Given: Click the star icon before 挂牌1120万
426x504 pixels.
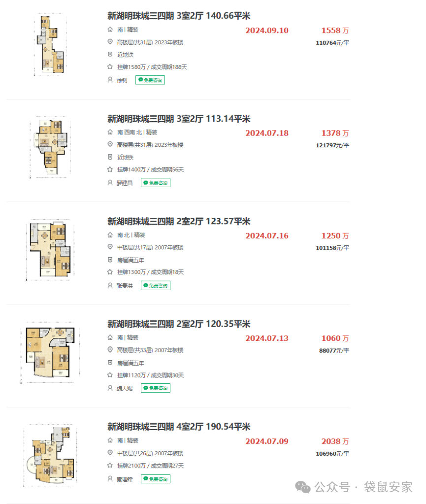Looking at the screenshot, I should [110, 375].
